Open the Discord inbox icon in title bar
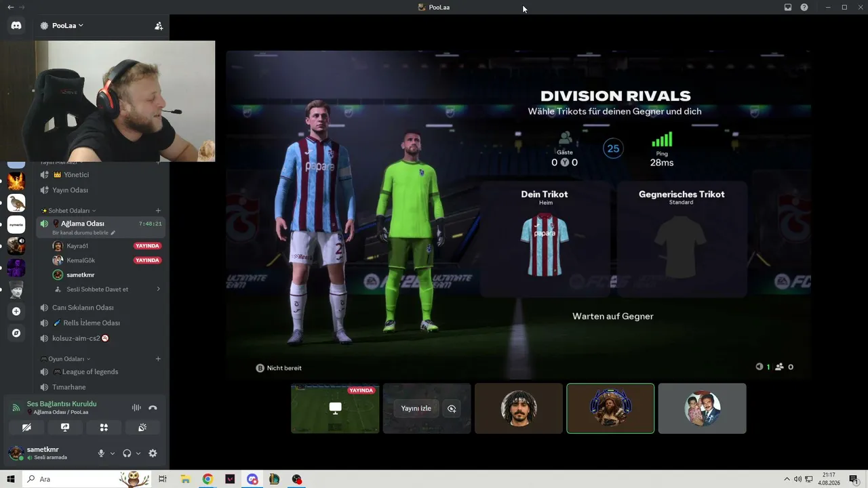 788,7
